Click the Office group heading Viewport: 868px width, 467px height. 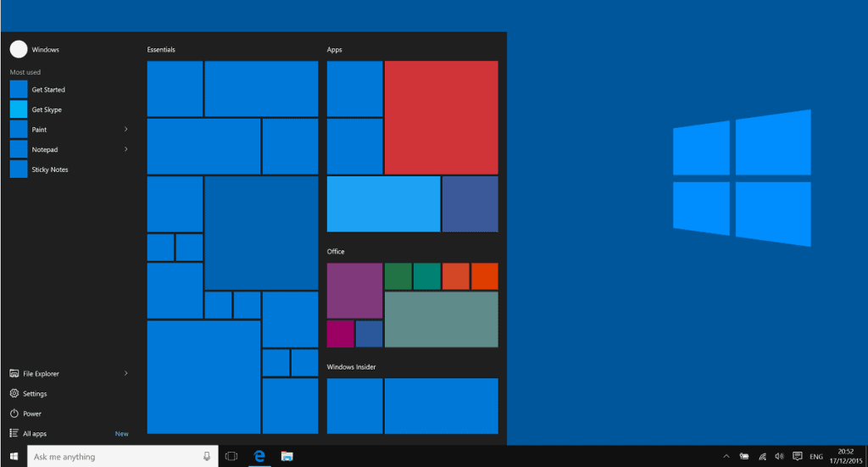[336, 252]
